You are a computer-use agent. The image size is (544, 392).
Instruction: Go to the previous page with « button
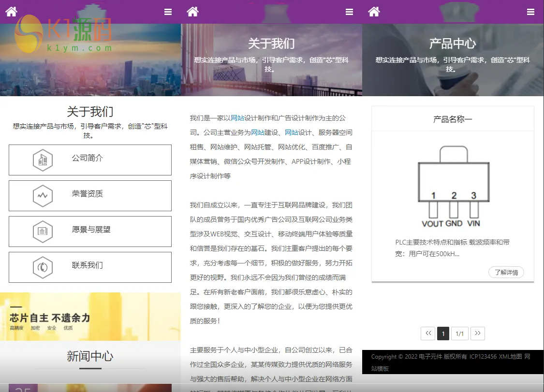pyautogui.click(x=427, y=334)
